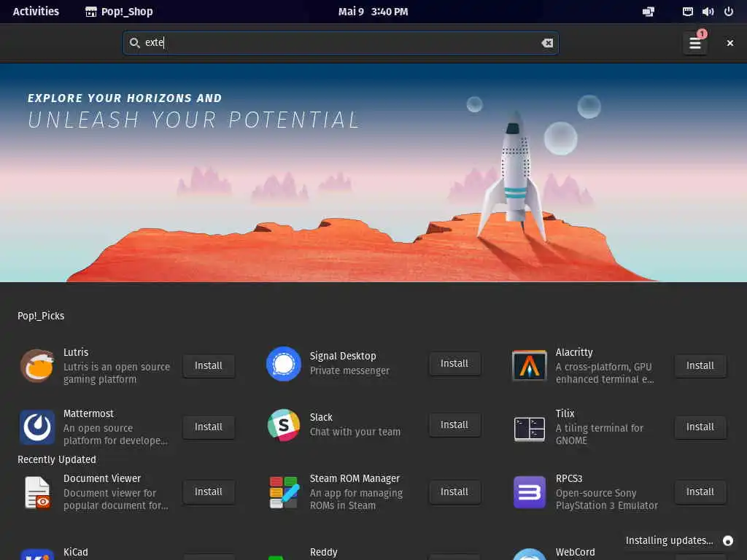Install Tilix
The image size is (747, 560).
pyautogui.click(x=700, y=427)
